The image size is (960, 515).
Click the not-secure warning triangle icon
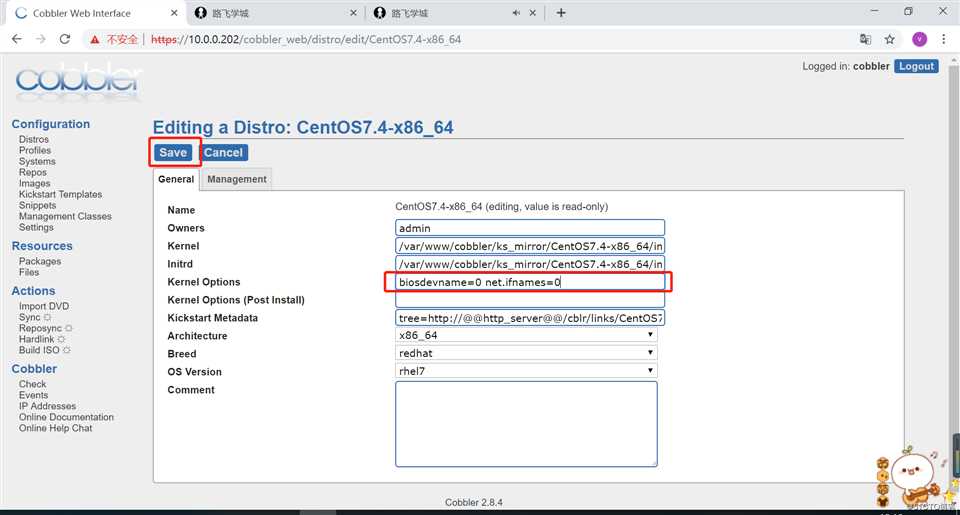[94, 40]
